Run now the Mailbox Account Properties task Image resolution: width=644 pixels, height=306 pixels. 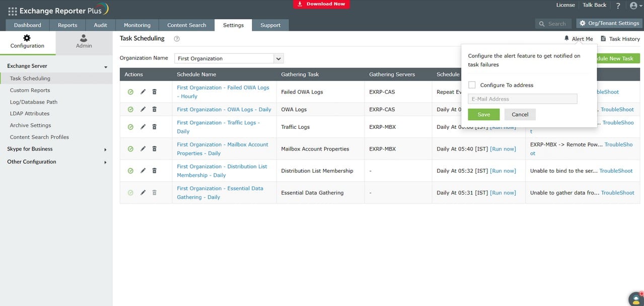coord(503,149)
